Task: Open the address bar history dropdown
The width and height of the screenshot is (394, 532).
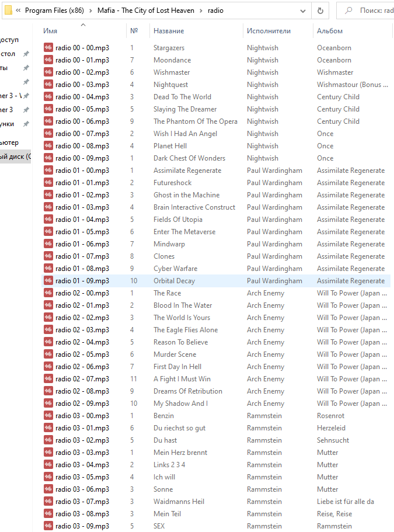Action: [302, 11]
